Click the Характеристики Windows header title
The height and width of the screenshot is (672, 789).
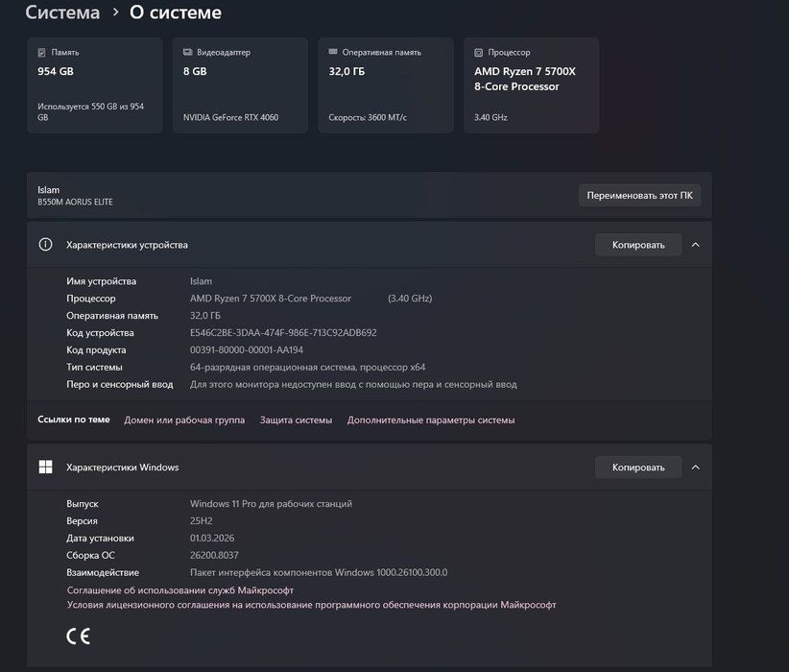(x=122, y=468)
